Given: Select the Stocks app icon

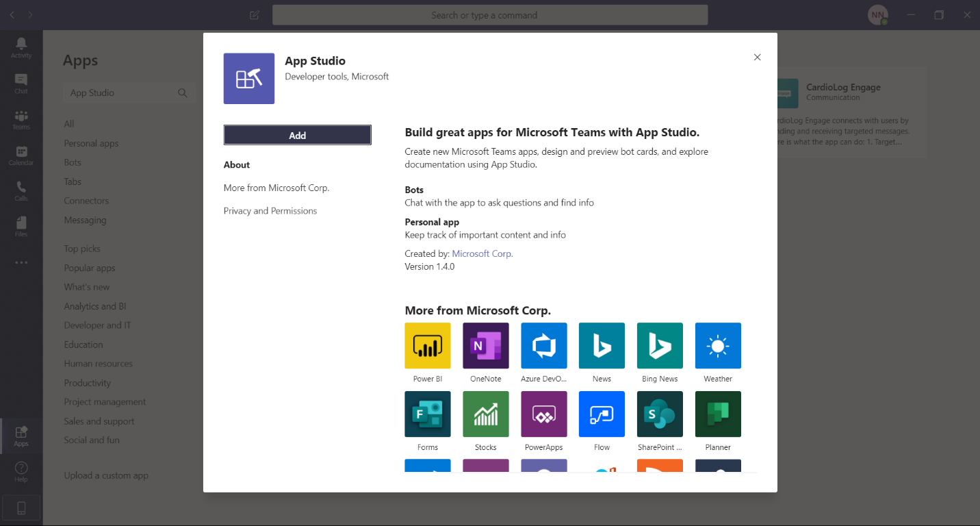Looking at the screenshot, I should coord(486,414).
